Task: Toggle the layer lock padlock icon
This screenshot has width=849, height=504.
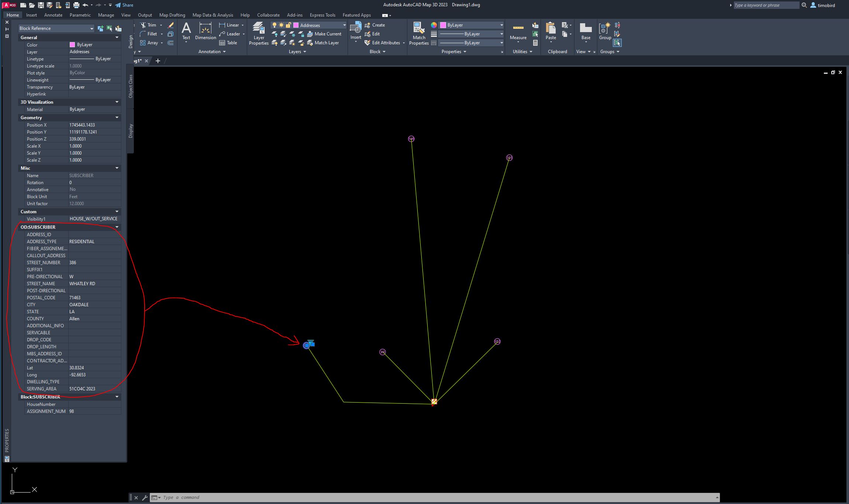Action: click(289, 25)
